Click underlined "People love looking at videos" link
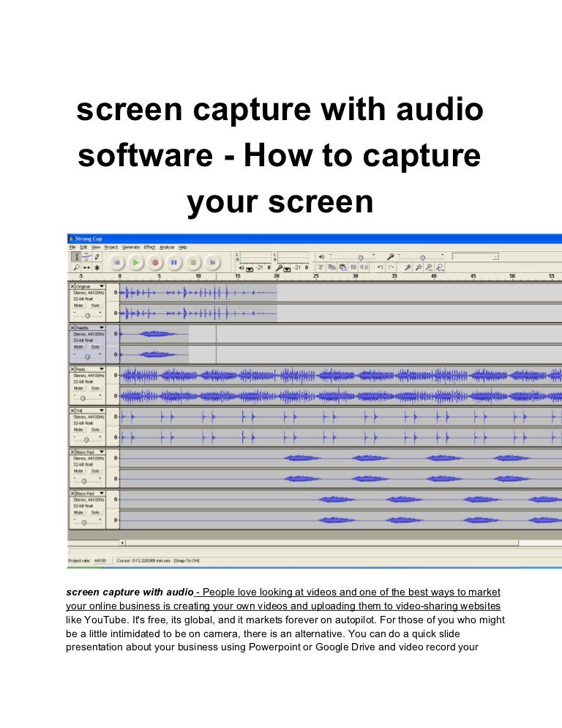562x728 pixels. pyautogui.click(x=269, y=592)
